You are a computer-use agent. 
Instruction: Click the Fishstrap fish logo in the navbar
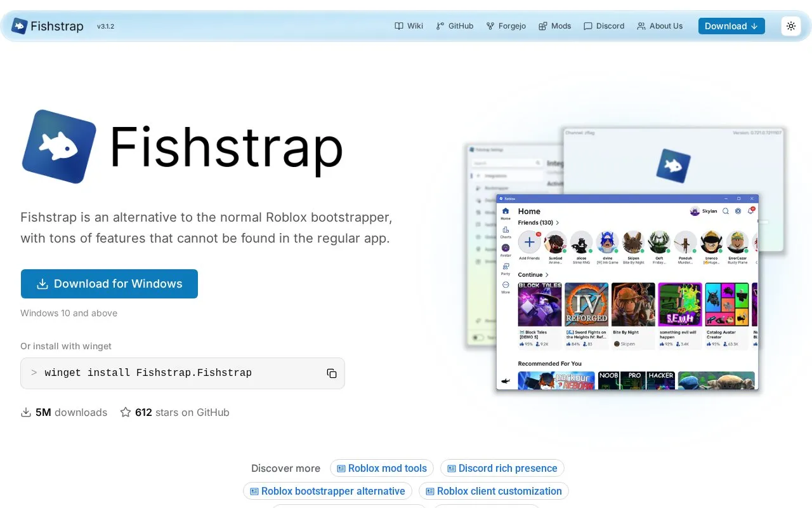coord(19,26)
